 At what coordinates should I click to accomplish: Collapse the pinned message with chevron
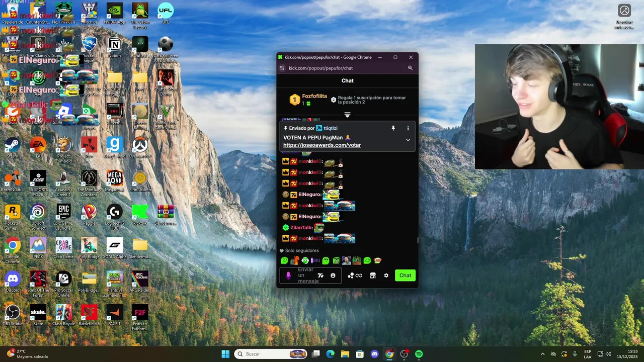coord(408,140)
